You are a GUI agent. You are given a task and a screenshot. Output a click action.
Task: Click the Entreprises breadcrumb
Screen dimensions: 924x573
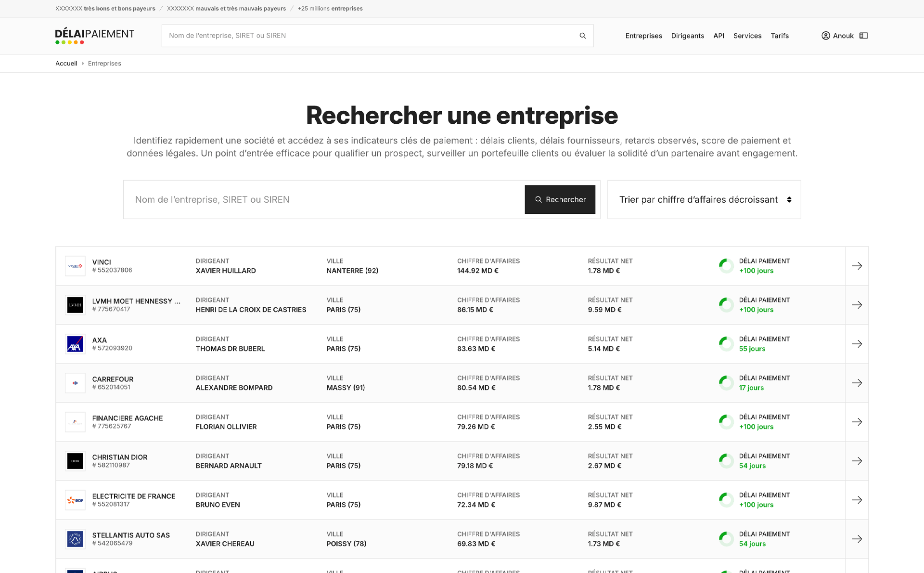click(104, 64)
